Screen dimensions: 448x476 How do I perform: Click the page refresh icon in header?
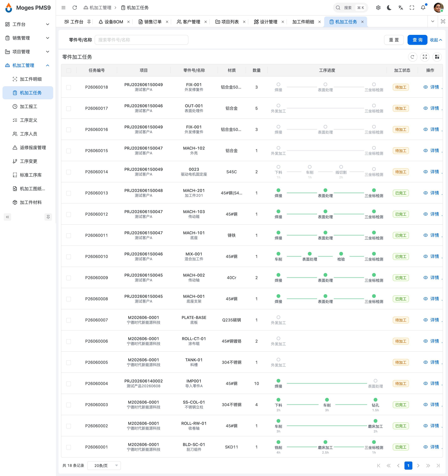pyautogui.click(x=75, y=8)
